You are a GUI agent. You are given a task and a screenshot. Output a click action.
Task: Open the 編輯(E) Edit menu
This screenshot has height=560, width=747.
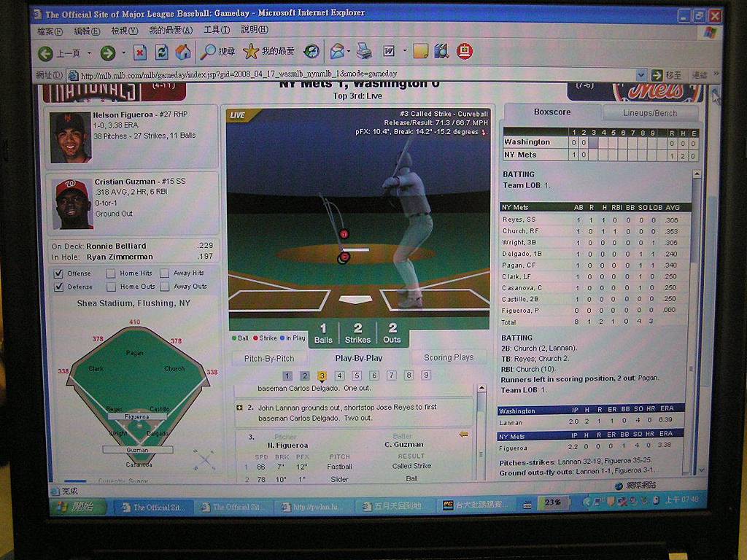(87, 31)
